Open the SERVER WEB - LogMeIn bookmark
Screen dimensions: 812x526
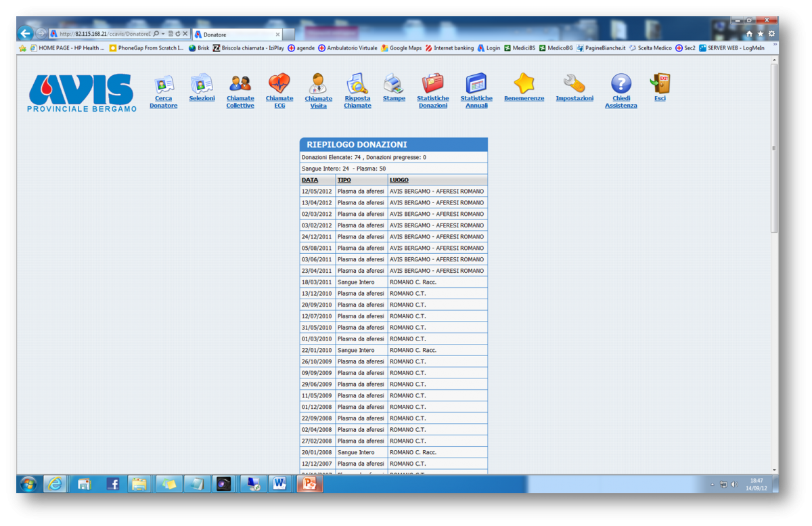click(731, 48)
